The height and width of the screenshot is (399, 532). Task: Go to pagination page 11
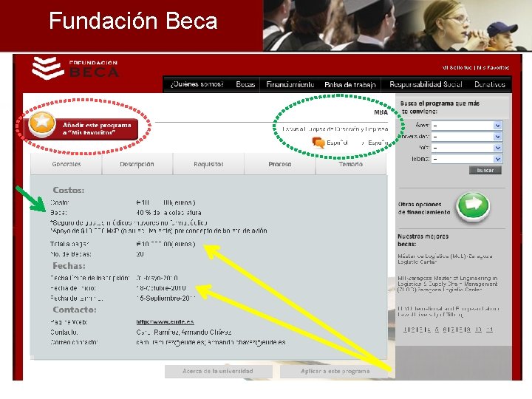pos(489,330)
